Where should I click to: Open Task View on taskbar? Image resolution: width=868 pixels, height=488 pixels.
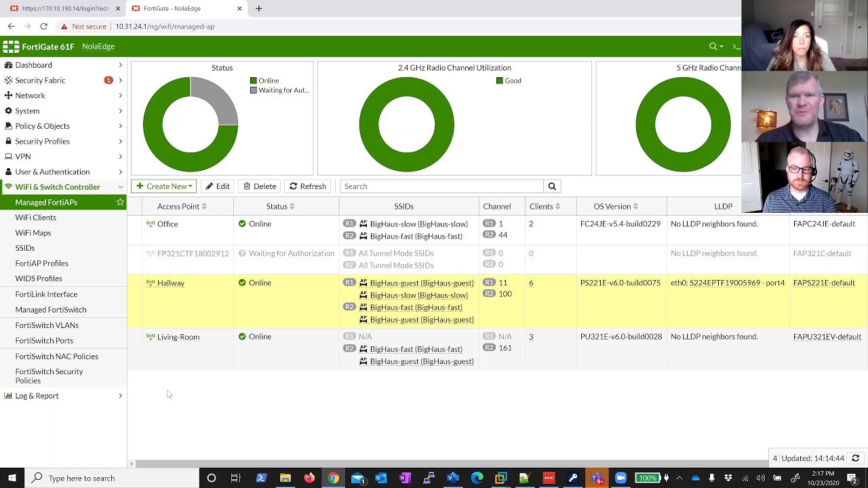pos(235,478)
